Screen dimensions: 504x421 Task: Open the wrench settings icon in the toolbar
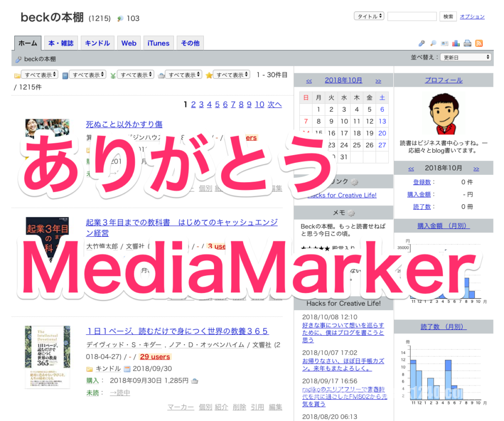point(422,43)
